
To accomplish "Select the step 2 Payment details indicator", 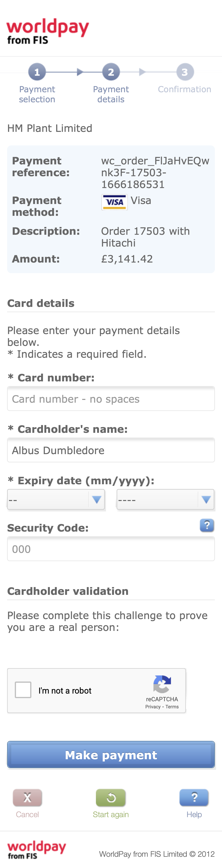I will pyautogui.click(x=111, y=72).
